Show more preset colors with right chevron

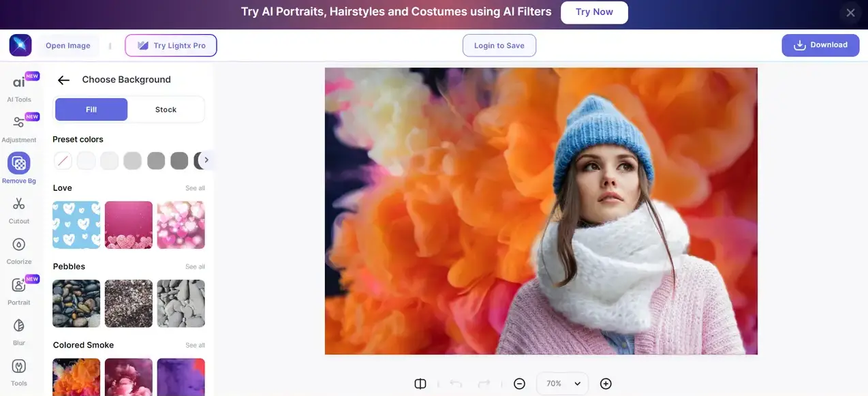coord(206,160)
